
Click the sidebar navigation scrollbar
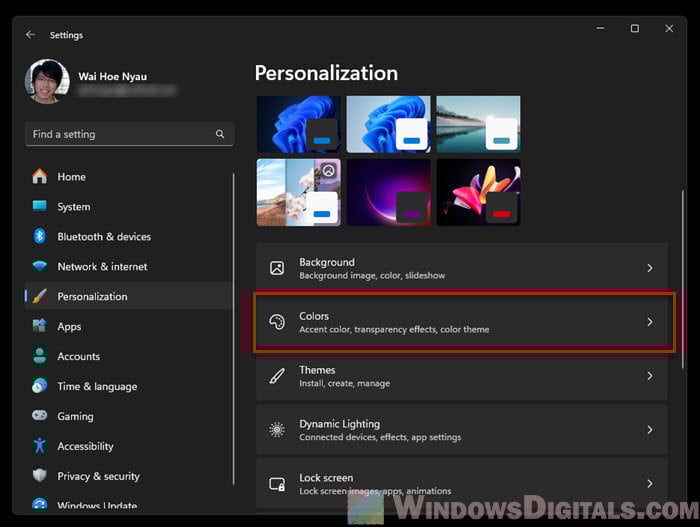pyautogui.click(x=233, y=329)
